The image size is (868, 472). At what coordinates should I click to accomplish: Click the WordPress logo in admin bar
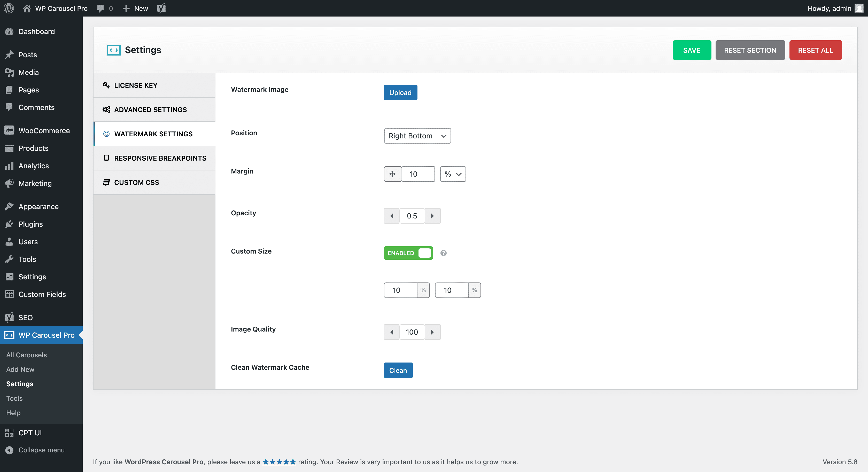[x=9, y=8]
